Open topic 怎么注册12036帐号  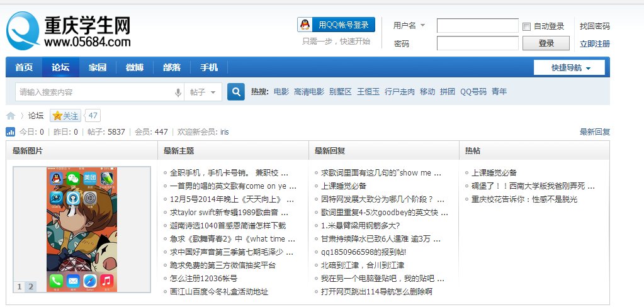point(203,278)
